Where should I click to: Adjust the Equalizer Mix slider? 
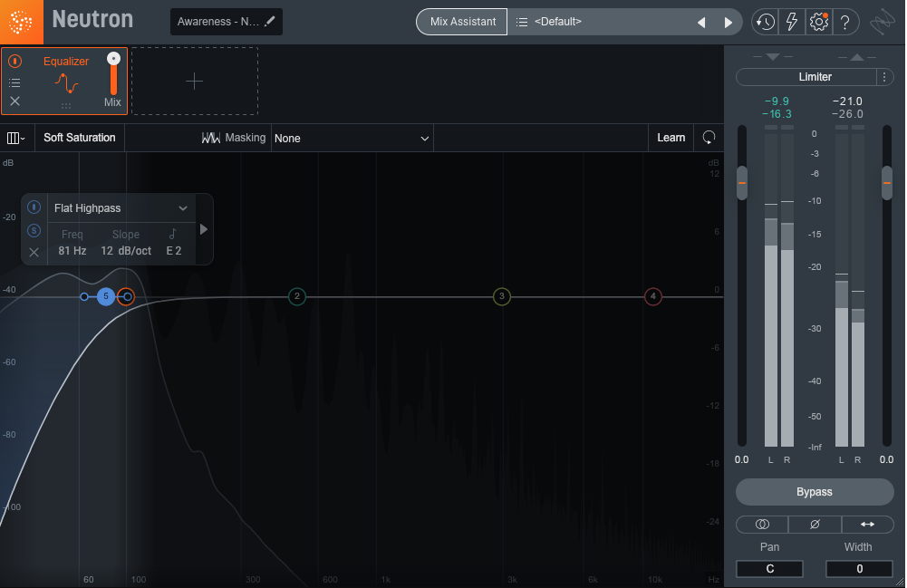[x=113, y=74]
